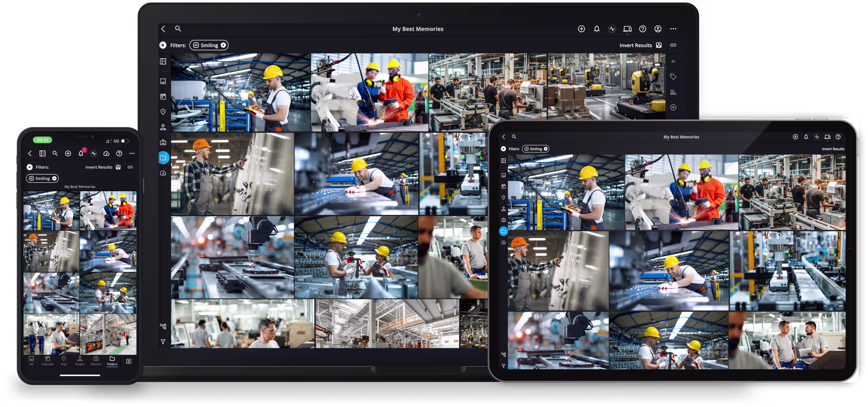The width and height of the screenshot is (868, 407).
Task: Open the Map tab on the phone
Action: click(x=64, y=360)
